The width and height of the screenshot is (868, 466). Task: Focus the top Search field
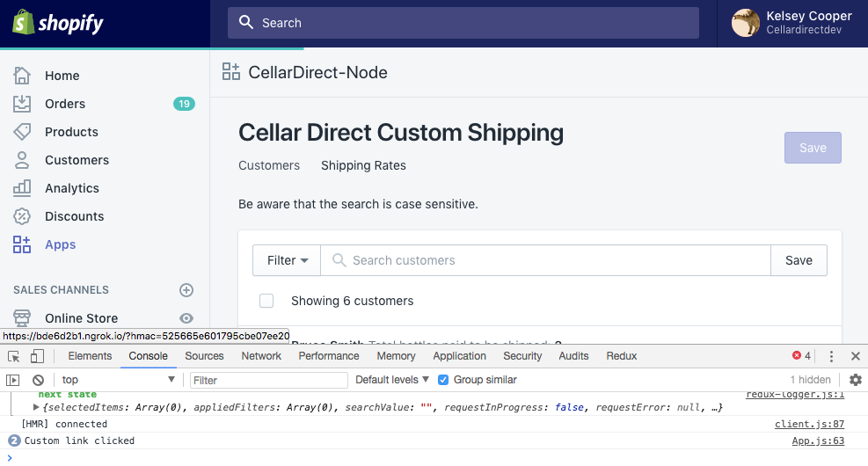[x=463, y=23]
